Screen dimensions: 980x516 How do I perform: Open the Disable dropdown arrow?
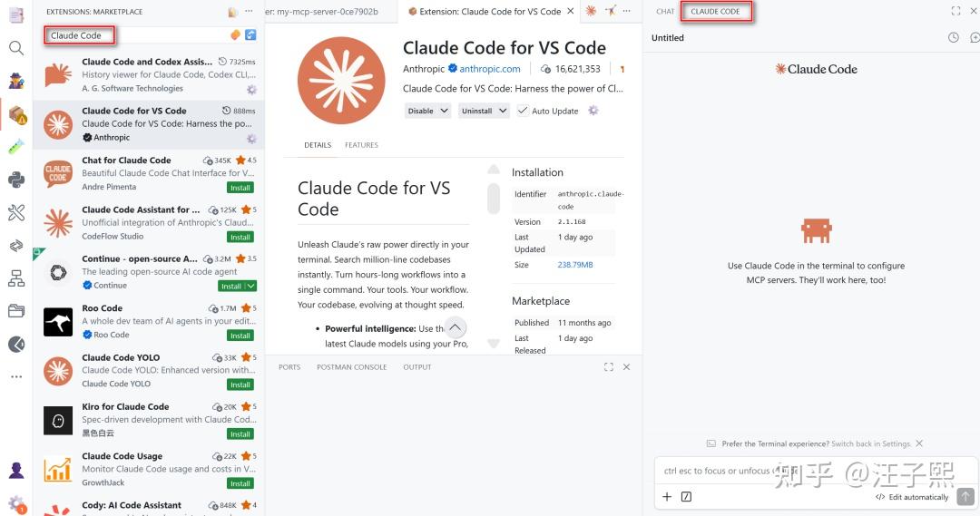pyautogui.click(x=445, y=111)
